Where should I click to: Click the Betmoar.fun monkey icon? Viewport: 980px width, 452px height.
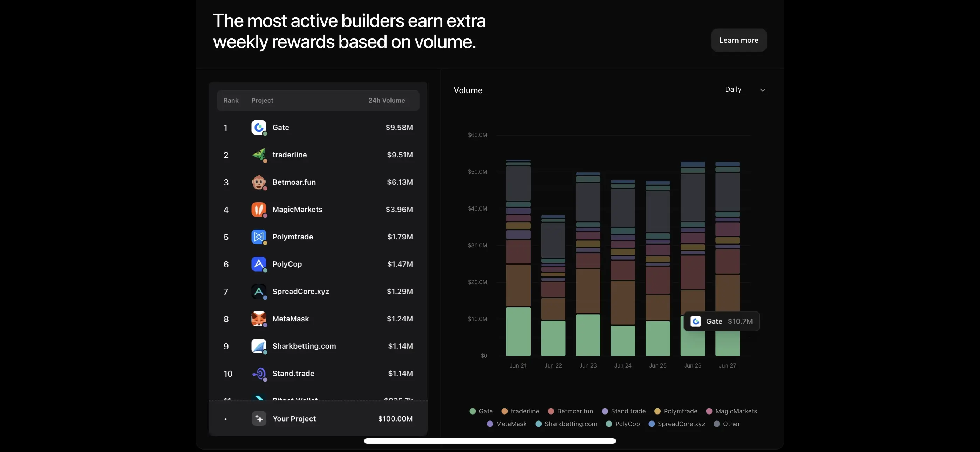(259, 182)
